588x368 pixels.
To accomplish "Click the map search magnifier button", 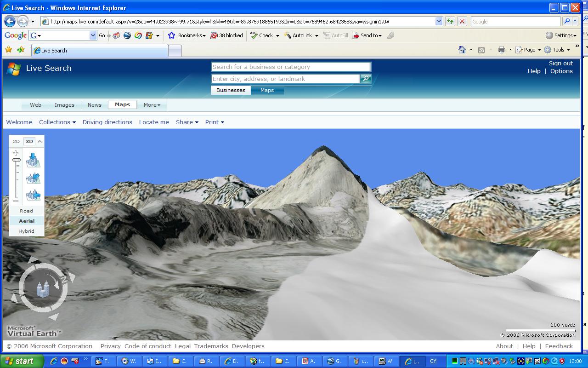I will (366, 79).
